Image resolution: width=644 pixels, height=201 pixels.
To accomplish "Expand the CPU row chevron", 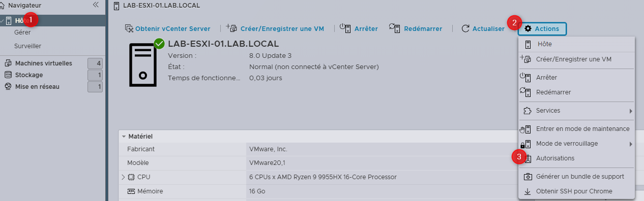I will [123, 177].
